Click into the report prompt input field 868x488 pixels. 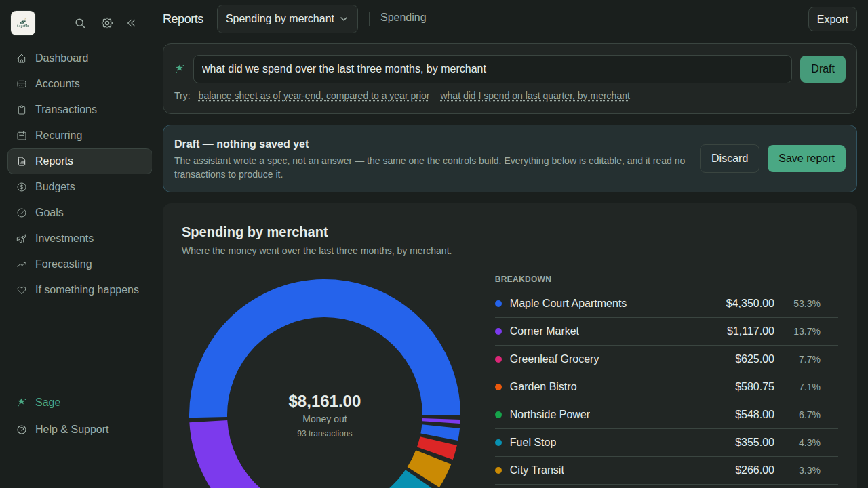492,69
